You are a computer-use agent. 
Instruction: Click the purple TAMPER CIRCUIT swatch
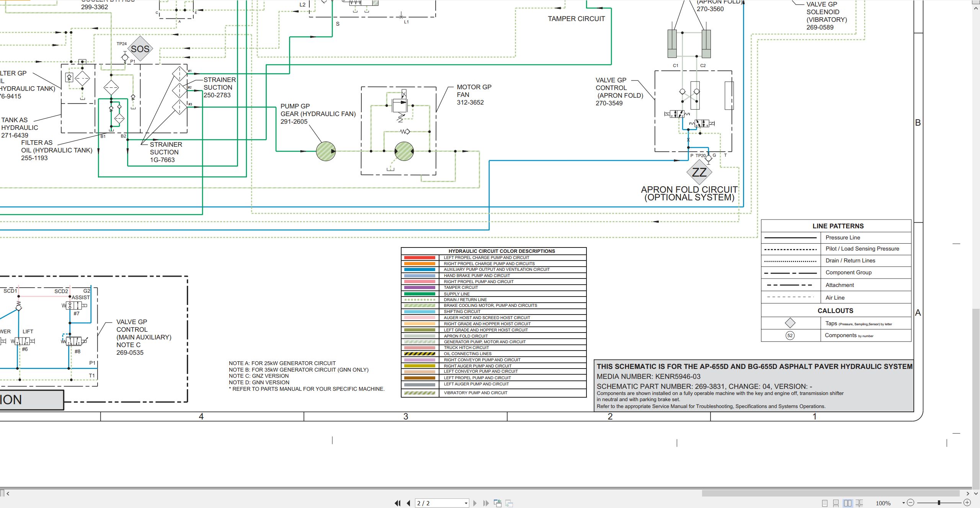420,288
